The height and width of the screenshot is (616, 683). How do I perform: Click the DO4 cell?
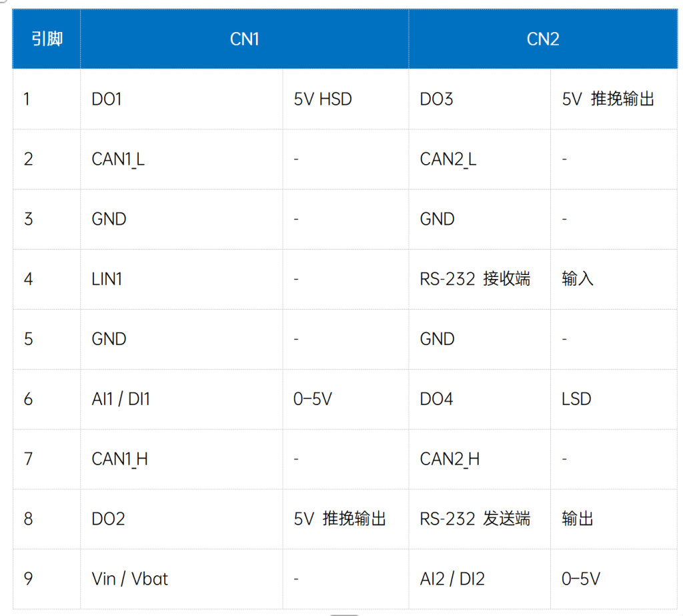[436, 399]
